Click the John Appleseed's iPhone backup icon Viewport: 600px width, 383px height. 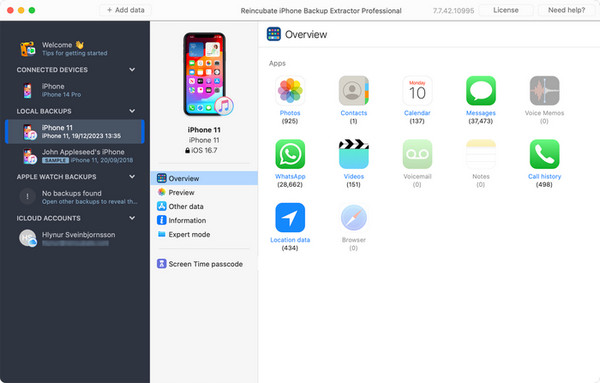(x=29, y=156)
